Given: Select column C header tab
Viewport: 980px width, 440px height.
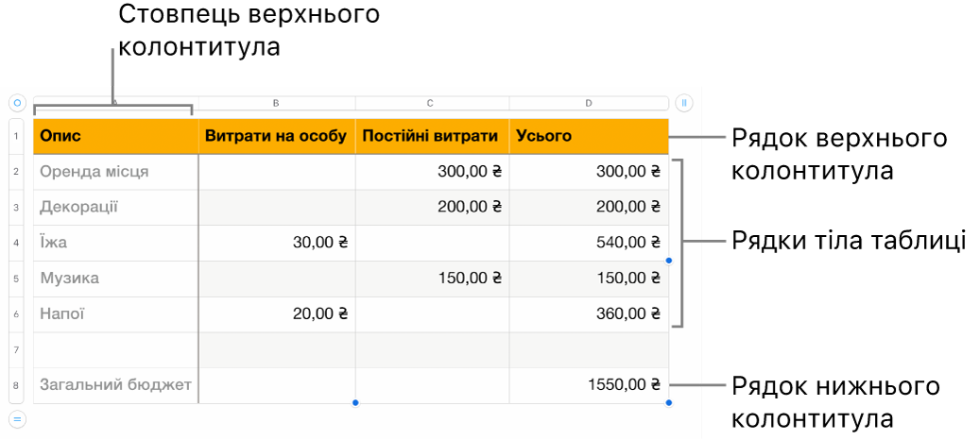Looking at the screenshot, I should (433, 103).
